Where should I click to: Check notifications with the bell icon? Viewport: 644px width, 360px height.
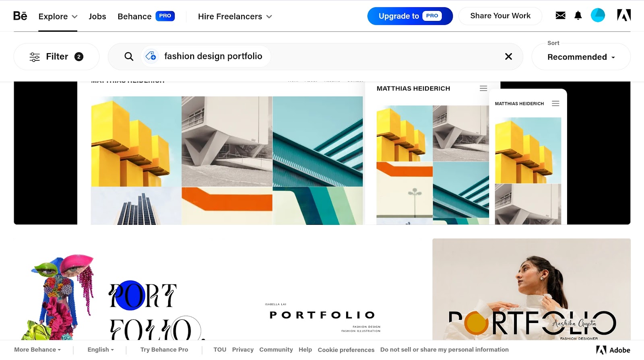pyautogui.click(x=578, y=16)
